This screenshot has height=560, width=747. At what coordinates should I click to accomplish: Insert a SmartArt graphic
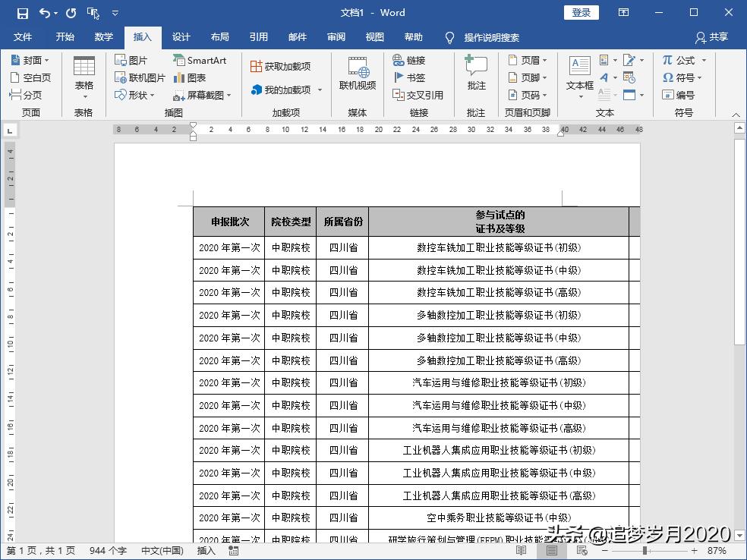coord(199,59)
